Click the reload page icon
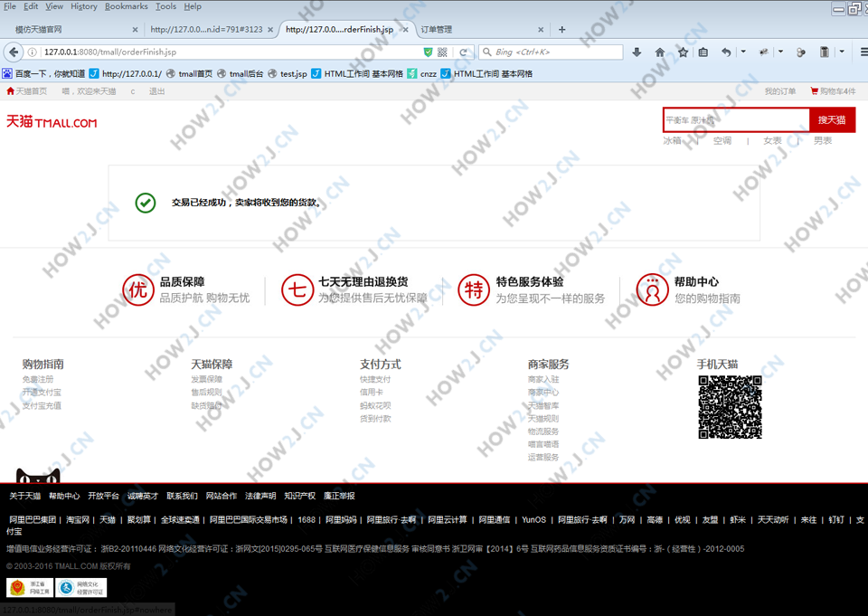 [x=464, y=52]
